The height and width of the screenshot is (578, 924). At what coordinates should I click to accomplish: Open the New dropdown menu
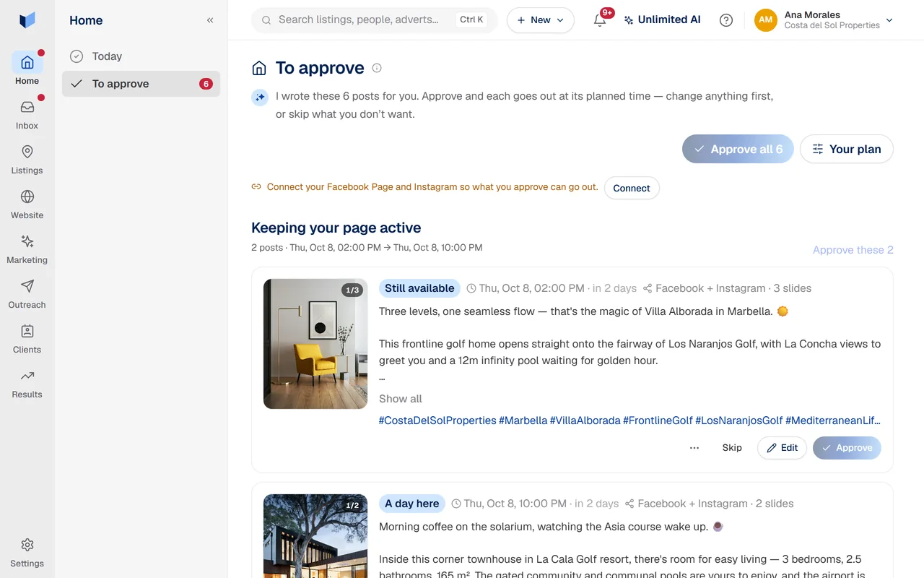coord(541,20)
